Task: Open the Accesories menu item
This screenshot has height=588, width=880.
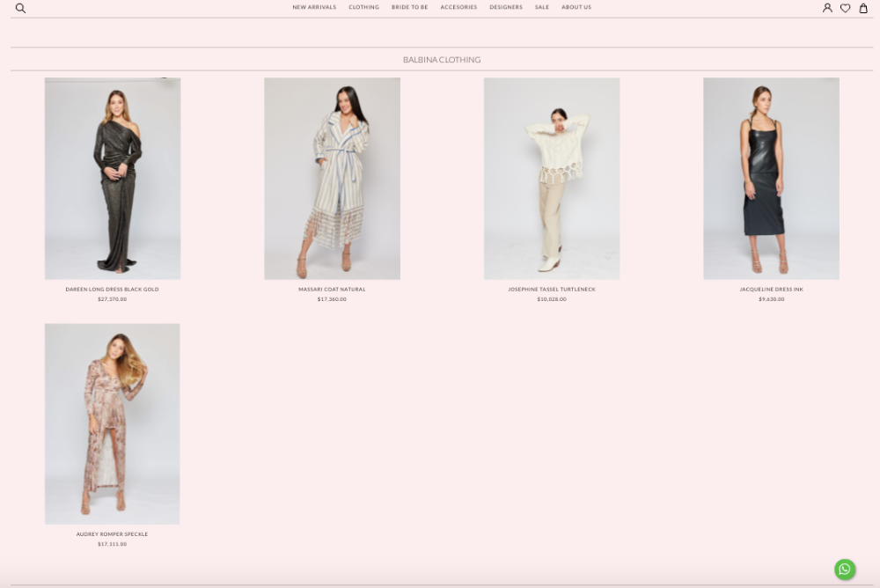Action: tap(458, 7)
